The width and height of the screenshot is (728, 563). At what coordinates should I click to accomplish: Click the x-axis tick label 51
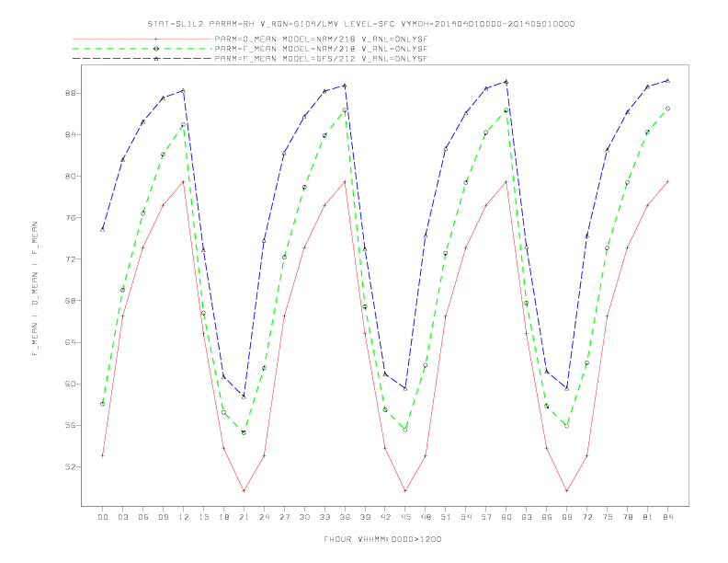click(446, 517)
